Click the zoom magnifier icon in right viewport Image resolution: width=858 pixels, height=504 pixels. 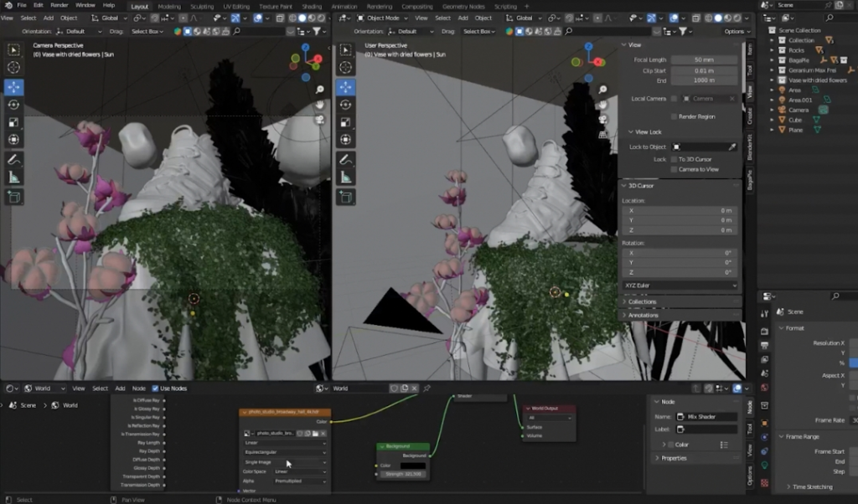point(602,90)
